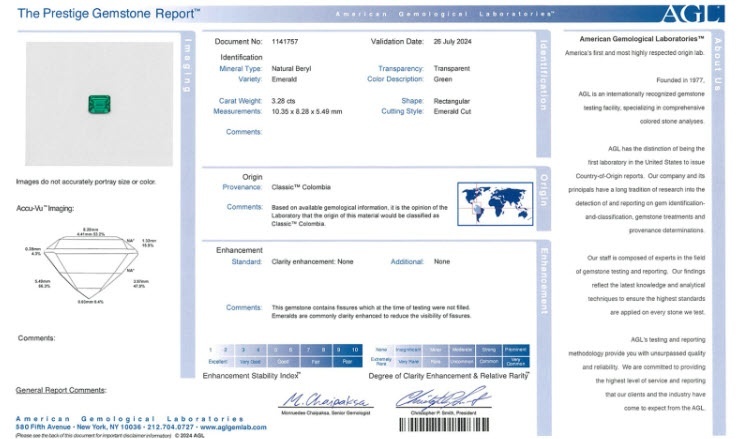Select the 'Excellent' stability index cell

point(216,359)
